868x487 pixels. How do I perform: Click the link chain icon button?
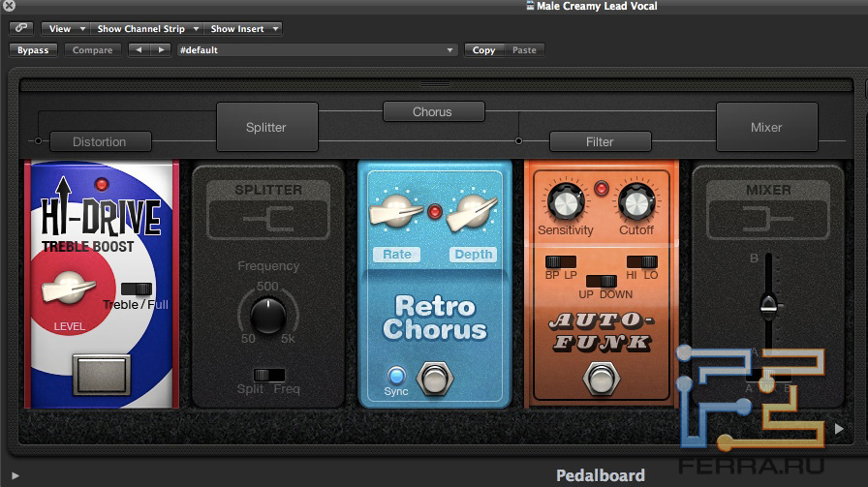coord(21,29)
